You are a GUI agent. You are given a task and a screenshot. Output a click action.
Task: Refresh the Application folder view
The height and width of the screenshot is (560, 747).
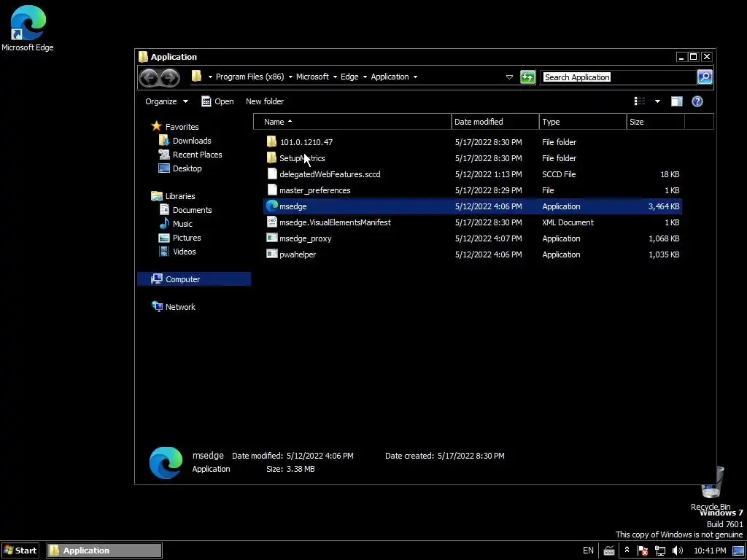527,77
